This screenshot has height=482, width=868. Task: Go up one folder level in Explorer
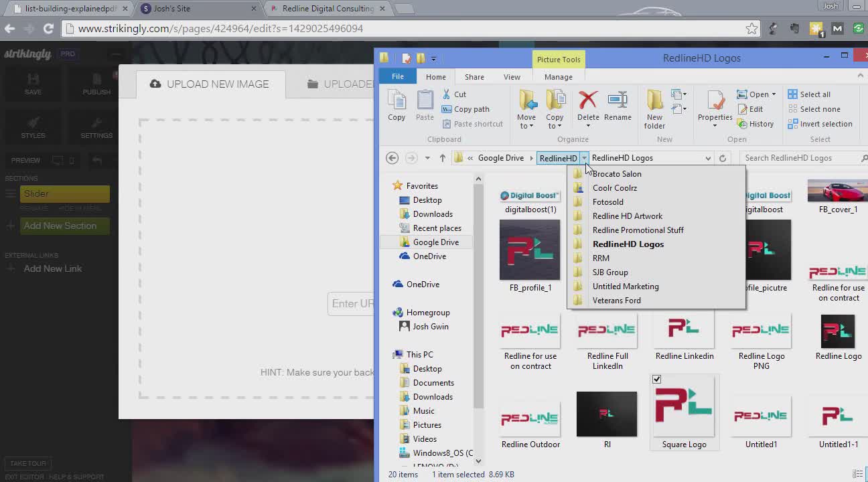click(x=443, y=158)
